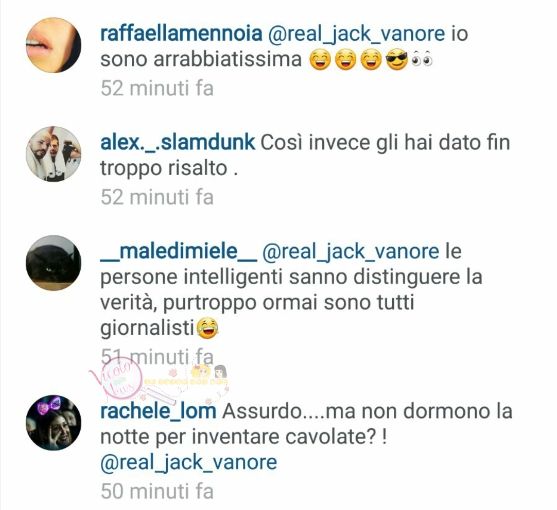Open alex._.slamdunk username link
This screenshot has height=510, width=557.
click(x=178, y=143)
